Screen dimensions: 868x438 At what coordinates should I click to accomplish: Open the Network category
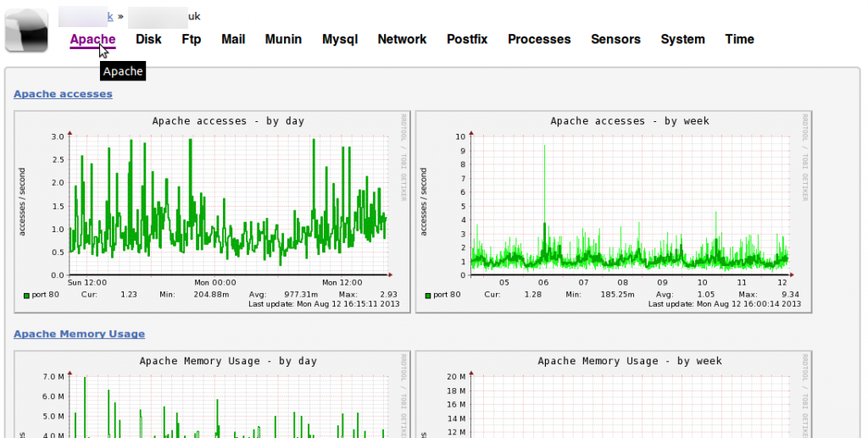(x=402, y=39)
